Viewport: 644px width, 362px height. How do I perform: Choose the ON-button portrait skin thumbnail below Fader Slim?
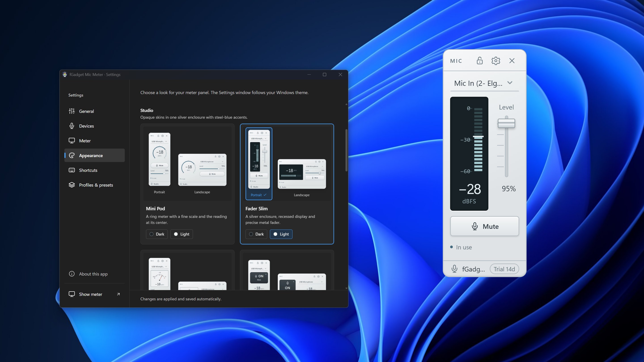[x=259, y=275]
